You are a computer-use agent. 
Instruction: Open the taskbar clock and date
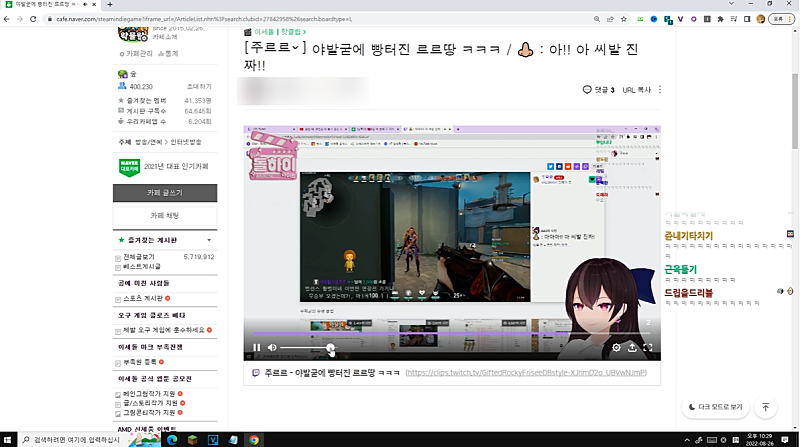tap(759, 440)
